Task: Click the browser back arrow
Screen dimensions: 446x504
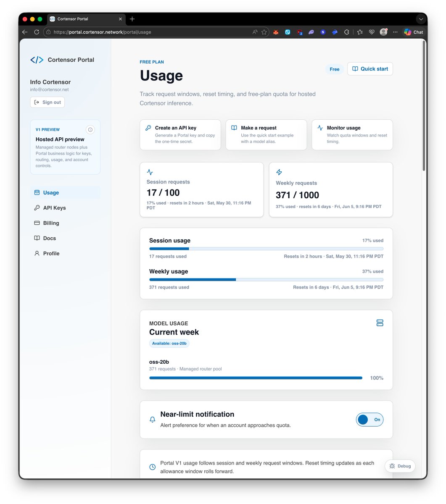Action: (x=25, y=32)
